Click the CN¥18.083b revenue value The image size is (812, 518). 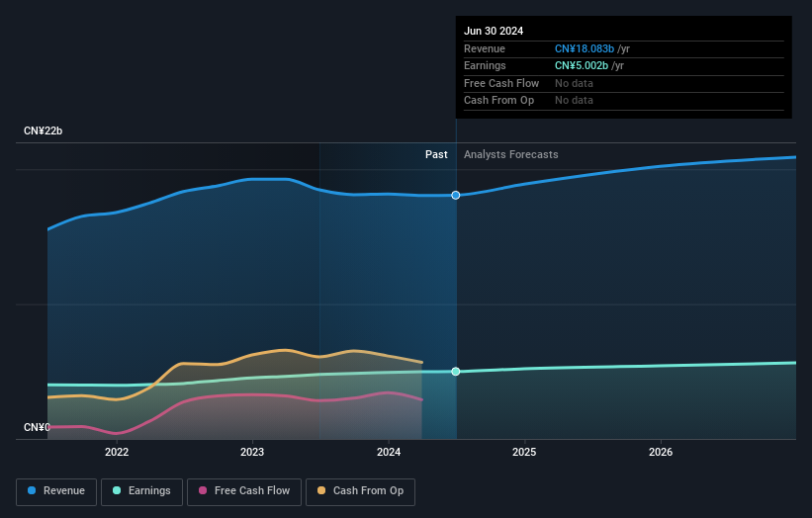(585, 48)
